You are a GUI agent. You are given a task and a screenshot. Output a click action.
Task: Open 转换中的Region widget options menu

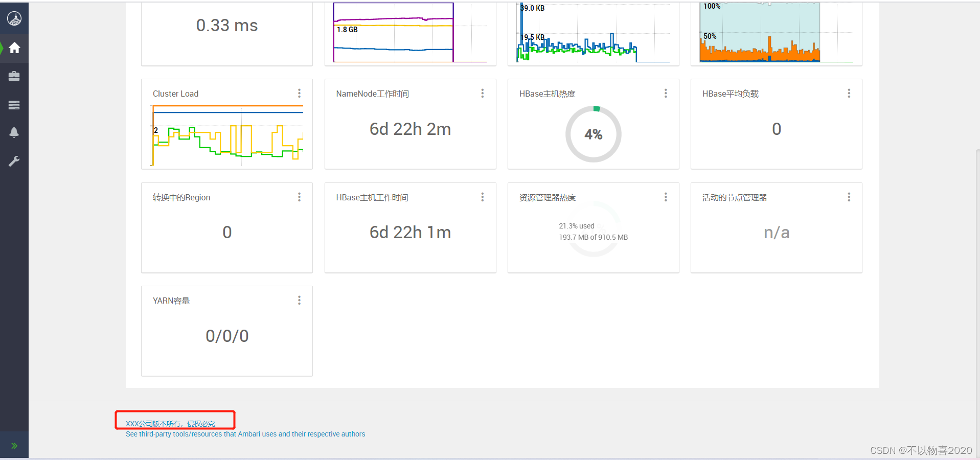coord(299,197)
